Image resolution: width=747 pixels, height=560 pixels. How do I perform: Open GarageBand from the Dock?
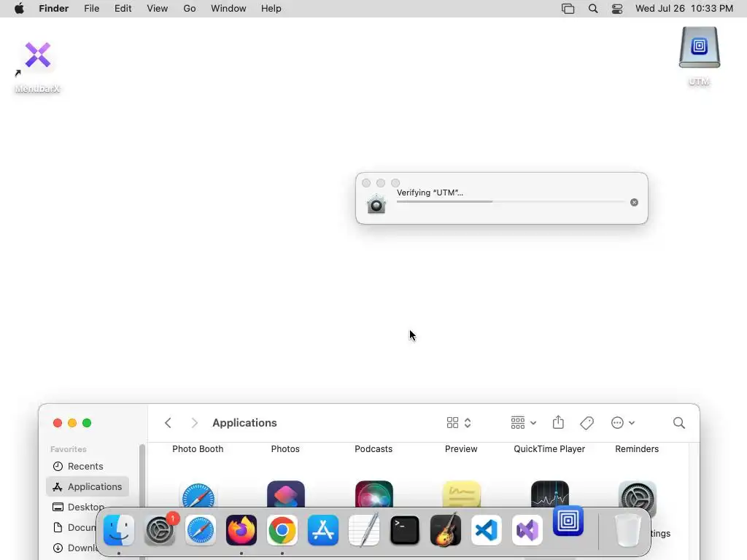click(x=446, y=530)
